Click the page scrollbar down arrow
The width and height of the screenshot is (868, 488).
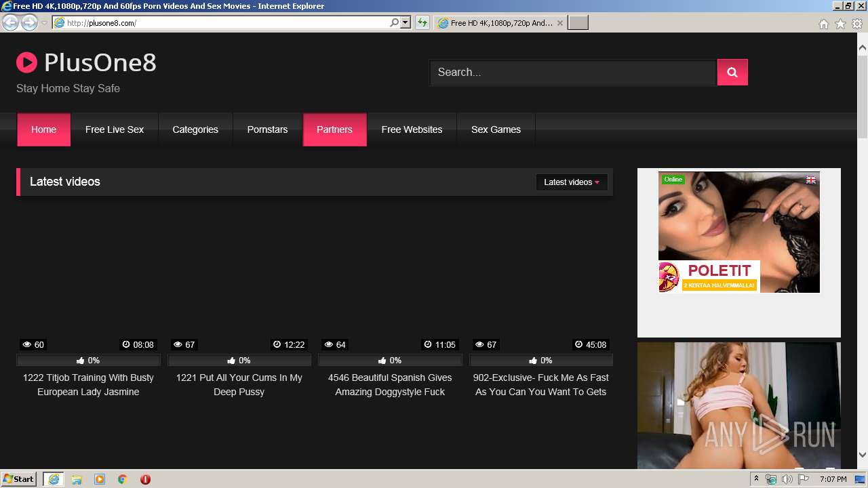pyautogui.click(x=863, y=455)
